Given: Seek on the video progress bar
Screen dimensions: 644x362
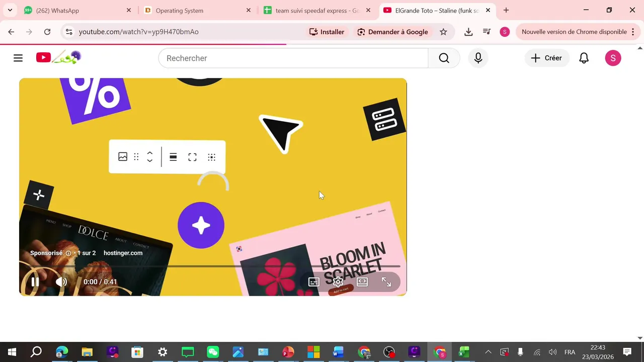Looking at the screenshot, I should pos(213,266).
